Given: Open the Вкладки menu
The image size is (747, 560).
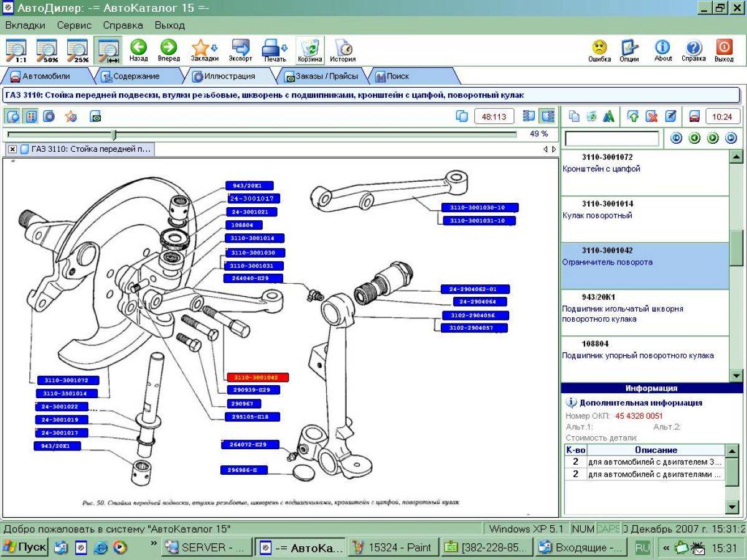Looking at the screenshot, I should pyautogui.click(x=26, y=26).
